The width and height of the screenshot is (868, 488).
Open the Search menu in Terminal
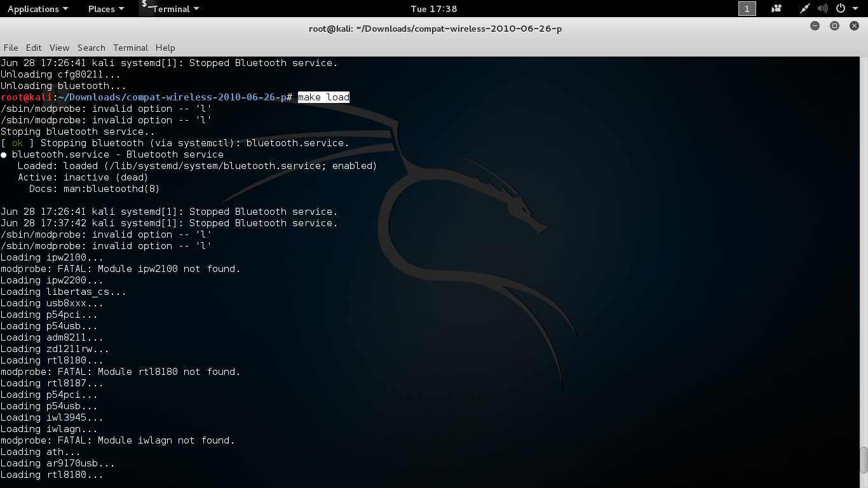coord(91,48)
